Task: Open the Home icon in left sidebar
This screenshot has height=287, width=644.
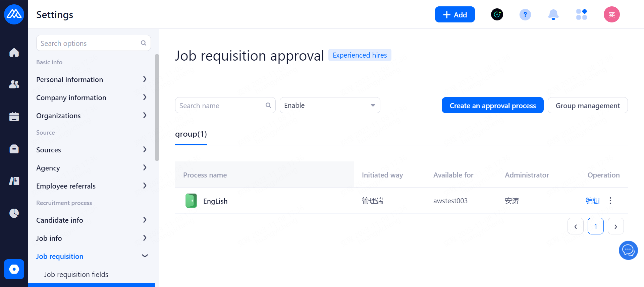Action: point(14,53)
